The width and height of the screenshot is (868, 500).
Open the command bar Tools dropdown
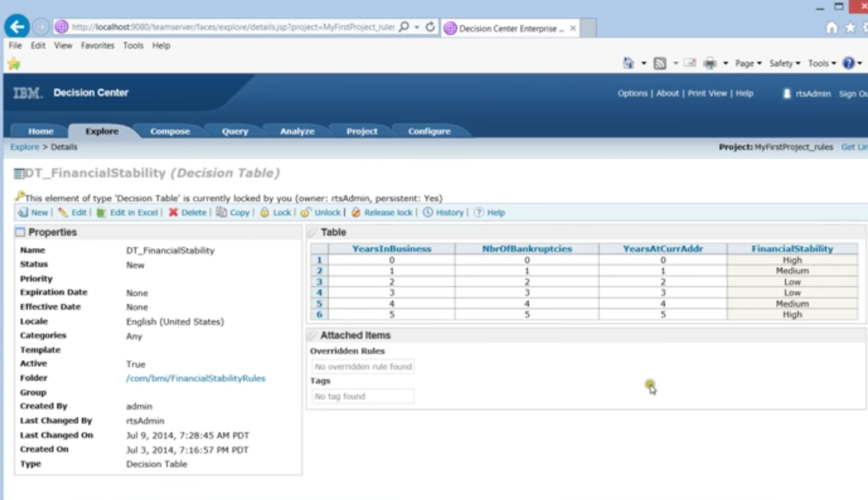pos(822,63)
